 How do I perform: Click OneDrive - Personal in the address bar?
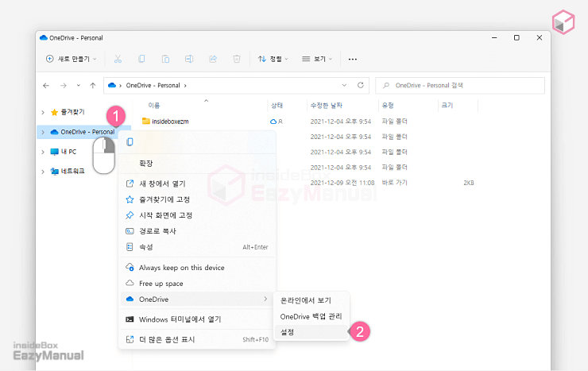tap(153, 86)
